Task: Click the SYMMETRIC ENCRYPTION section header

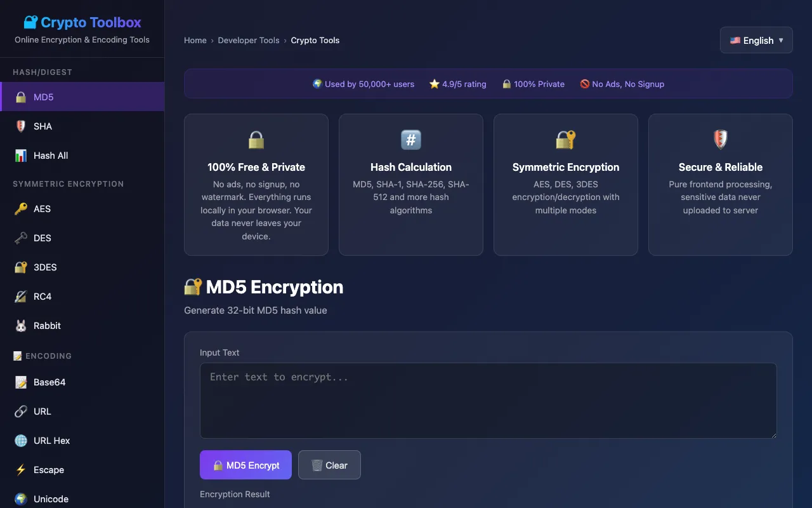Action: [x=69, y=184]
